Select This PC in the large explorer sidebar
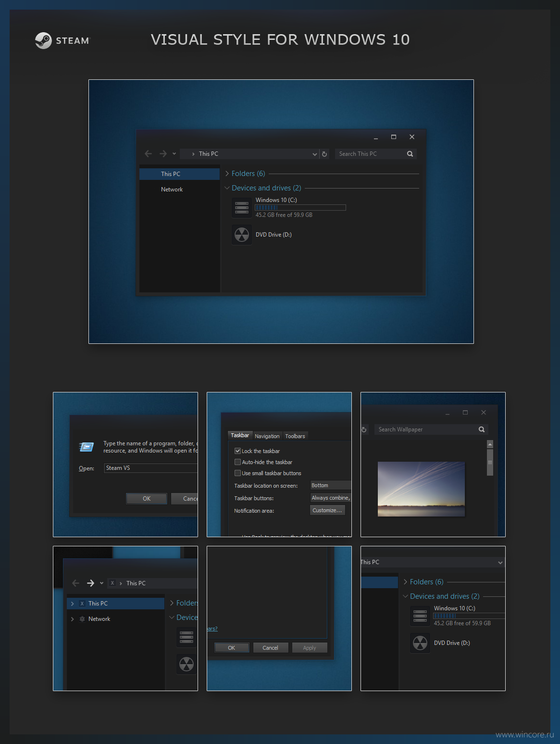 click(179, 174)
